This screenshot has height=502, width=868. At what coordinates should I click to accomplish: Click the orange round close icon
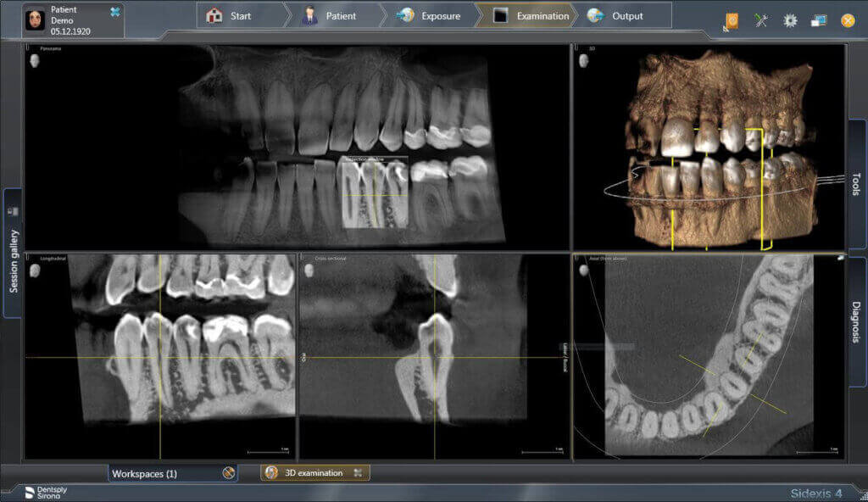click(848, 21)
